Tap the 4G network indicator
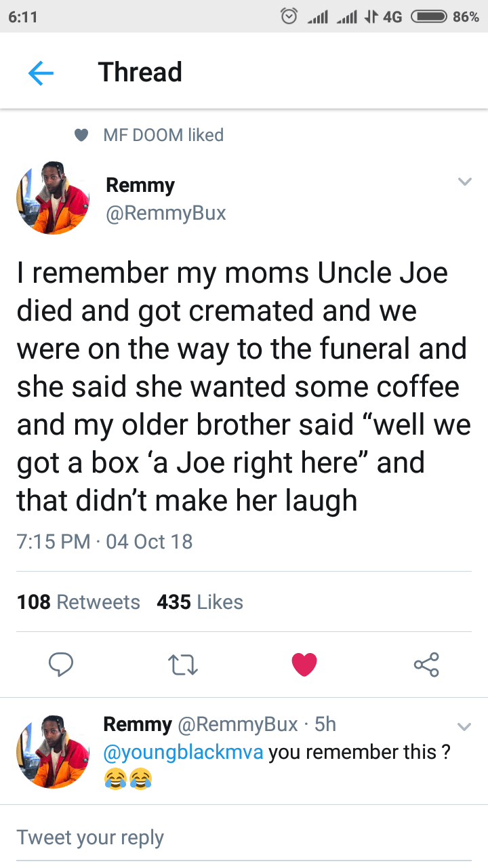 coord(392,16)
